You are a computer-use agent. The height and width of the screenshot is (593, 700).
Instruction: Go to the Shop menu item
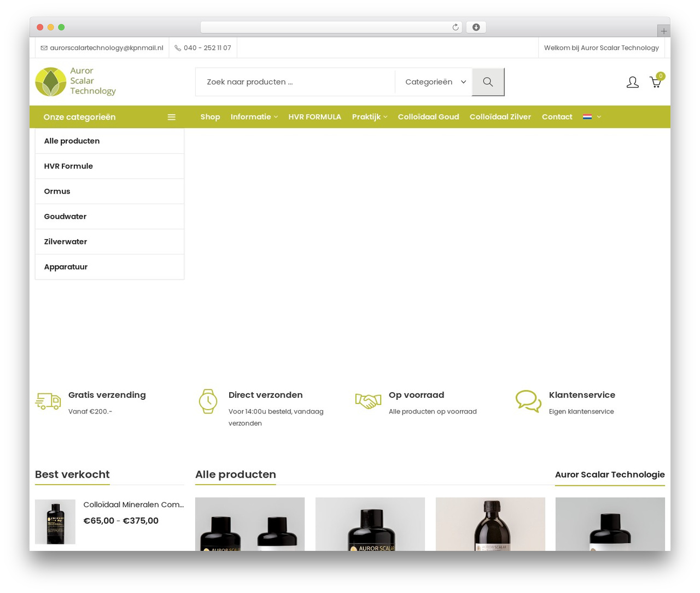(210, 117)
